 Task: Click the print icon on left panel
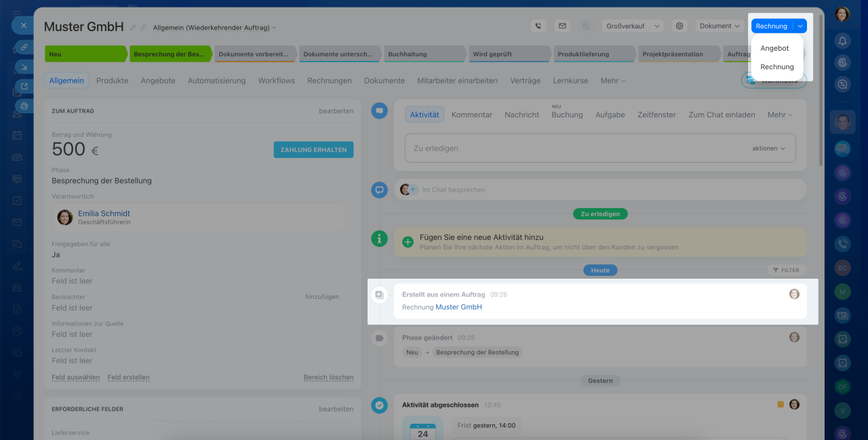click(24, 106)
